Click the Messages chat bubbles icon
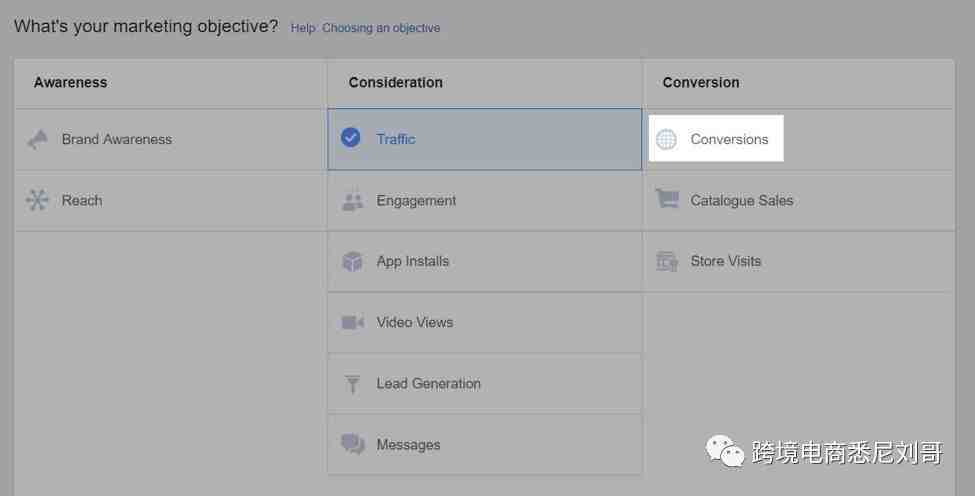 click(353, 444)
